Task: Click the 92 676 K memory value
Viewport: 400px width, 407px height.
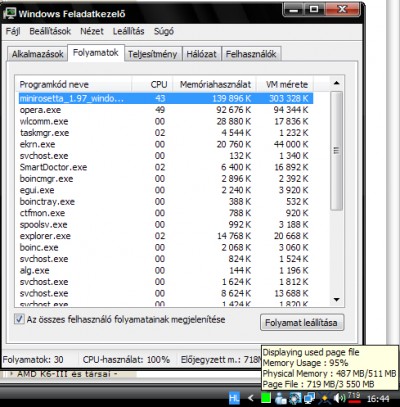Action: click(x=234, y=110)
